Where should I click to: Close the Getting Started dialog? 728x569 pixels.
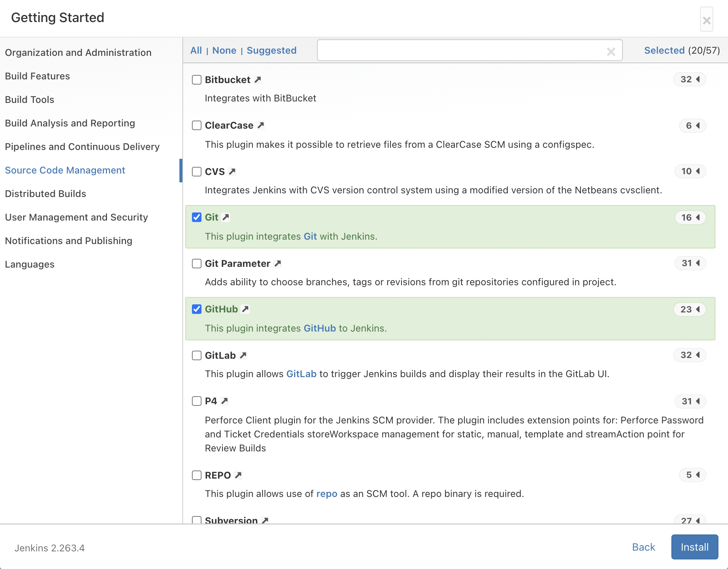(x=706, y=20)
